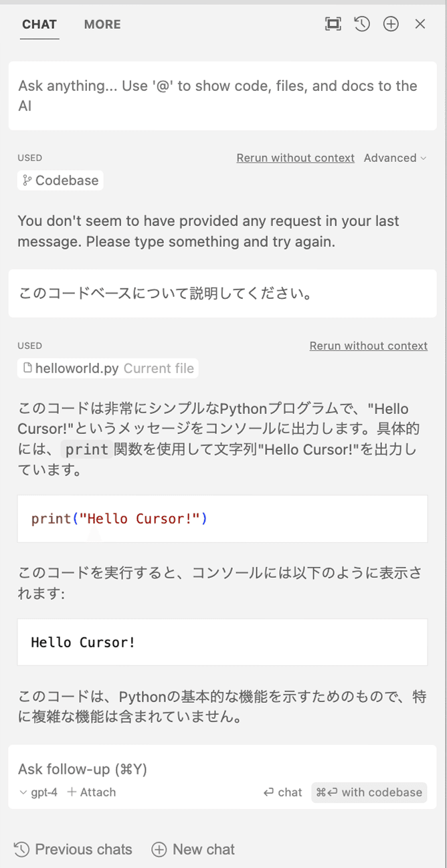Start a new chat via the plus icon
Screen dimensions: 447x868
tap(390, 23)
